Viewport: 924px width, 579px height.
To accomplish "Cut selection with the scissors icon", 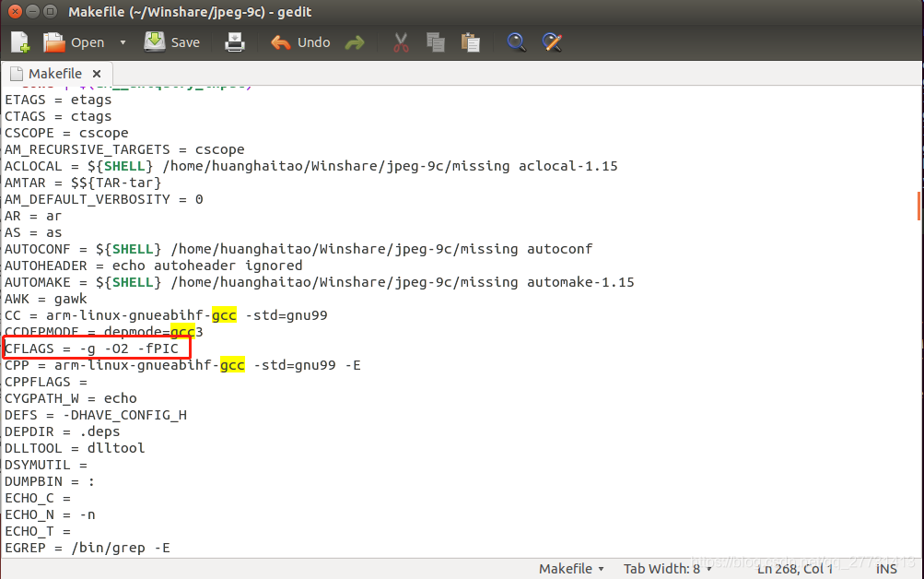I will click(401, 42).
